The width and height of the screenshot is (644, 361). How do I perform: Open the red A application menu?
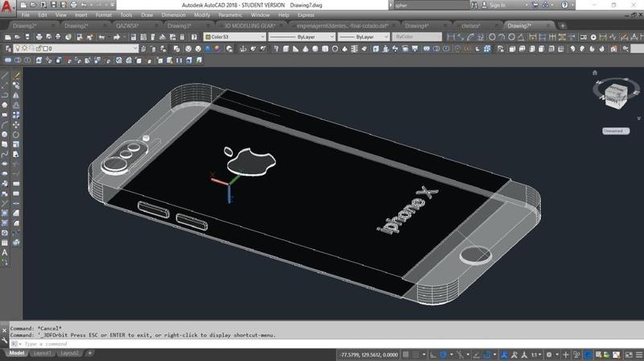pyautogui.click(x=6, y=6)
